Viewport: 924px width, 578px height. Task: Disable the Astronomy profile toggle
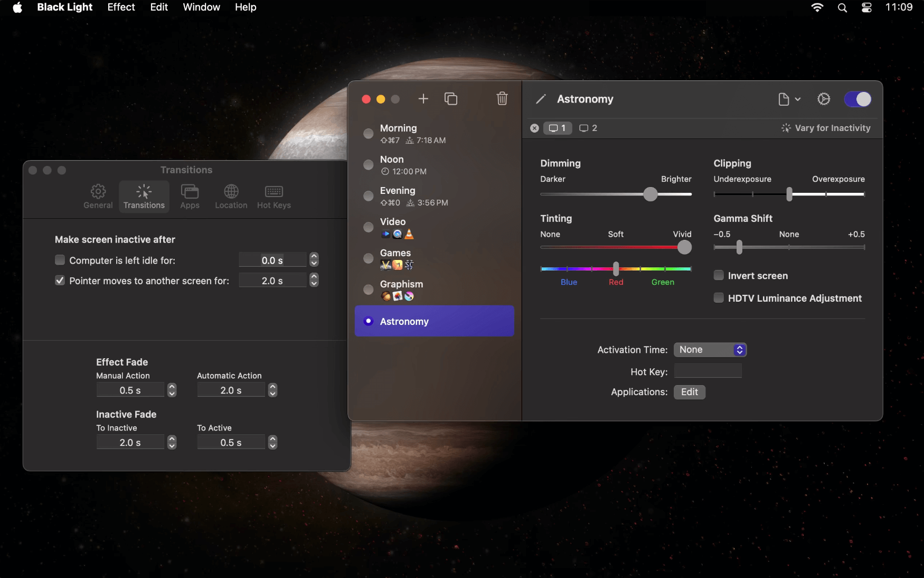857,99
